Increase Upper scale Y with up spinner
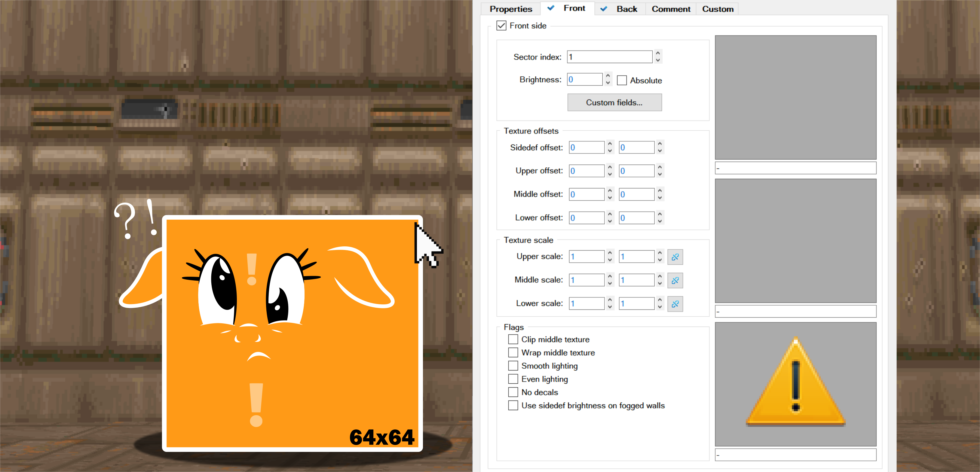The width and height of the screenshot is (980, 472). (660, 253)
